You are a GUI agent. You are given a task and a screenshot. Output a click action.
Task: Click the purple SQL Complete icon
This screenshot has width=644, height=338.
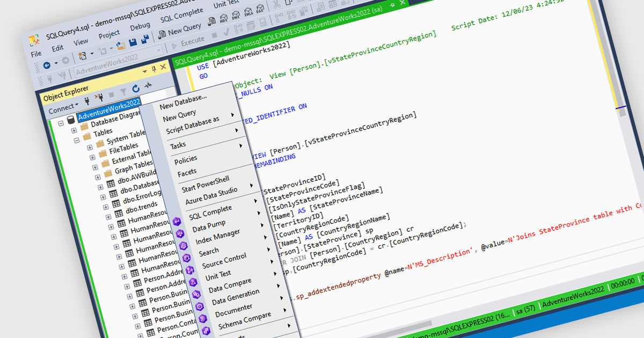pyautogui.click(x=178, y=221)
